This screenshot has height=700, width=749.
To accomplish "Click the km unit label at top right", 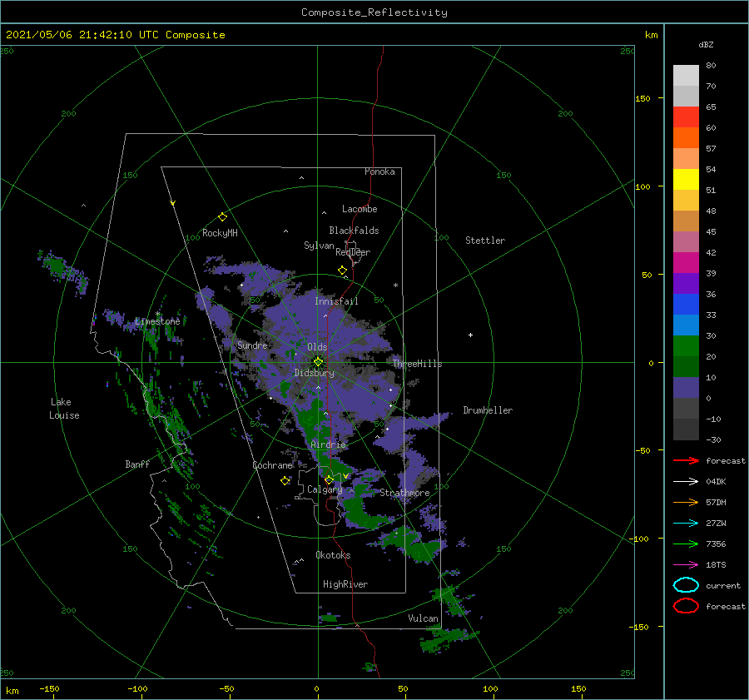I will click(x=651, y=35).
